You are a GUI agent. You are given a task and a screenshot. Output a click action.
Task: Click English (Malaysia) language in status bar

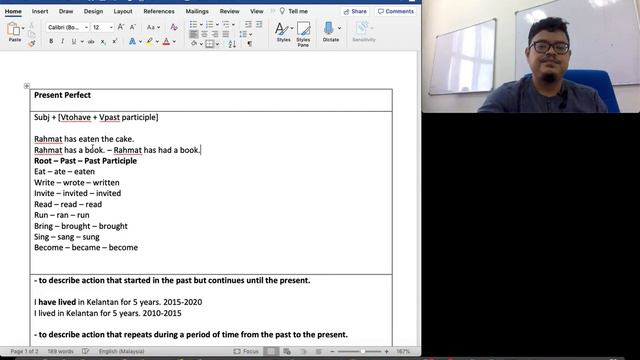click(121, 351)
